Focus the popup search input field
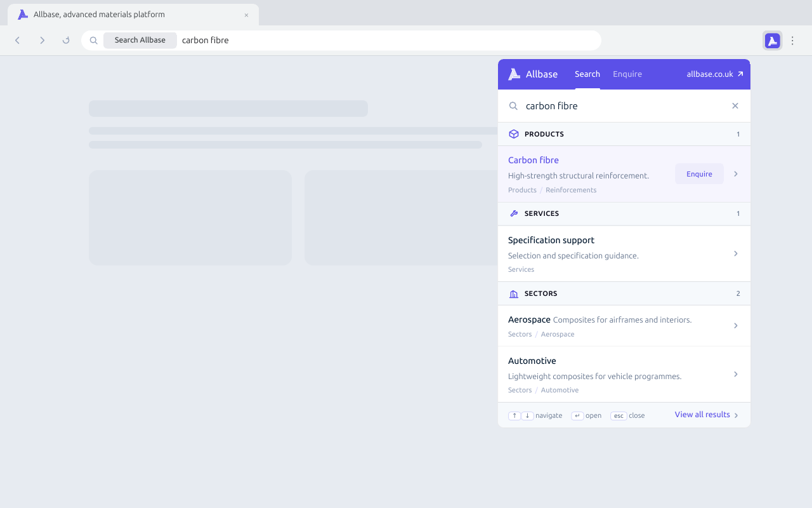 tap(625, 106)
